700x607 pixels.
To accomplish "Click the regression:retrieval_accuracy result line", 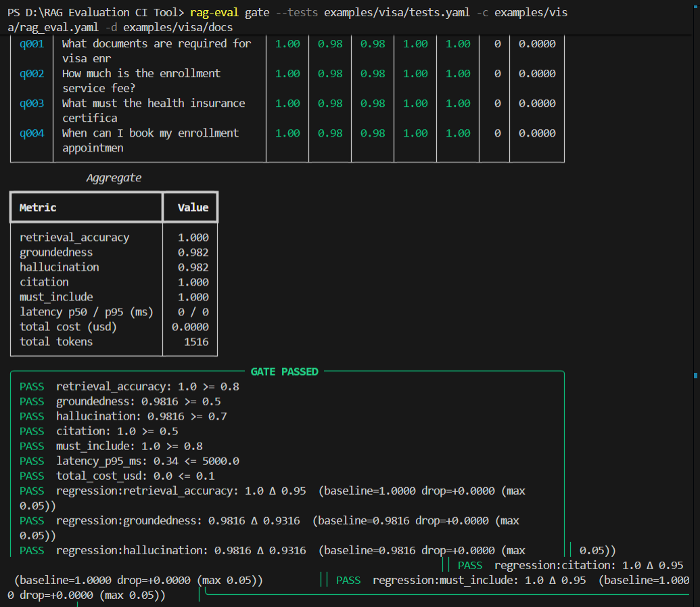I will 273,499.
